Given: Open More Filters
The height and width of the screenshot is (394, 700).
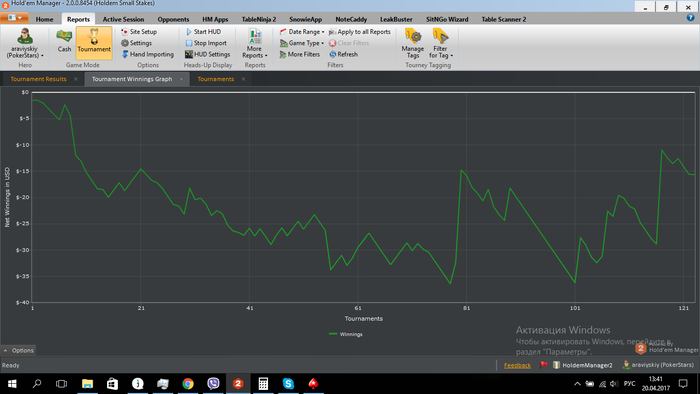Looking at the screenshot, I should coord(300,54).
